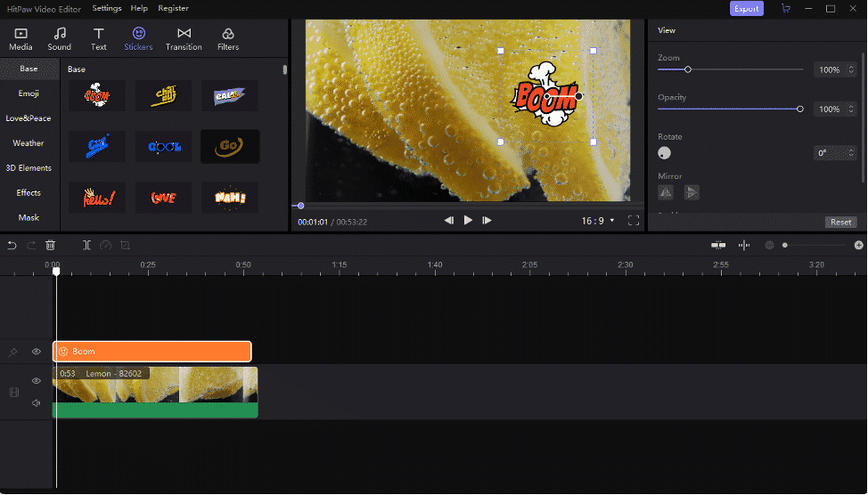Zoom in the timeline with plus icon
The image size is (868, 495).
858,245
